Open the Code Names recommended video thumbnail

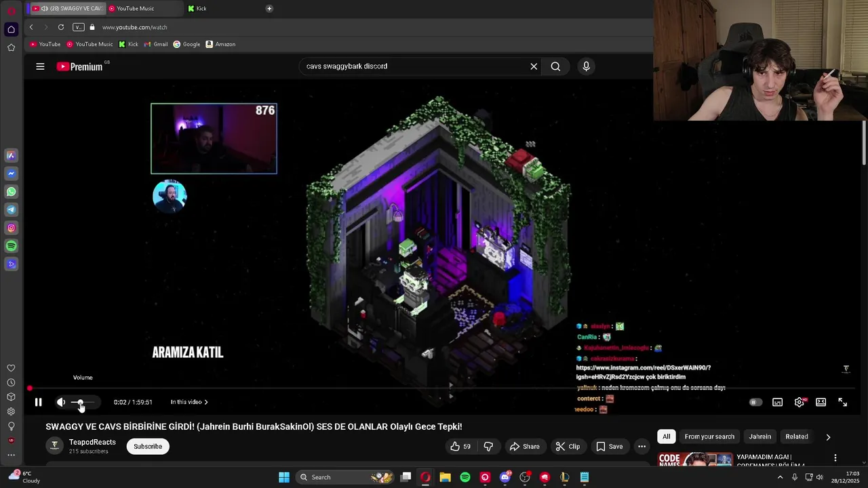695,460
